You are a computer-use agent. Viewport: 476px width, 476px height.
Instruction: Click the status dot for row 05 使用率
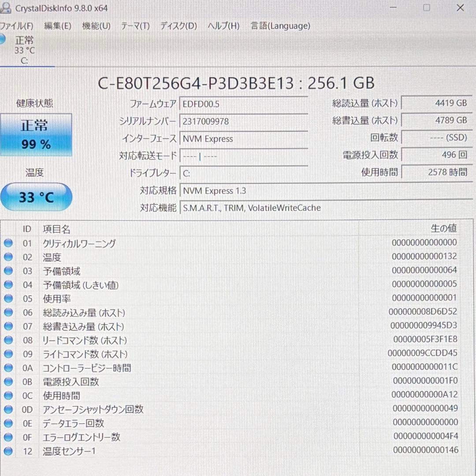pos(8,298)
